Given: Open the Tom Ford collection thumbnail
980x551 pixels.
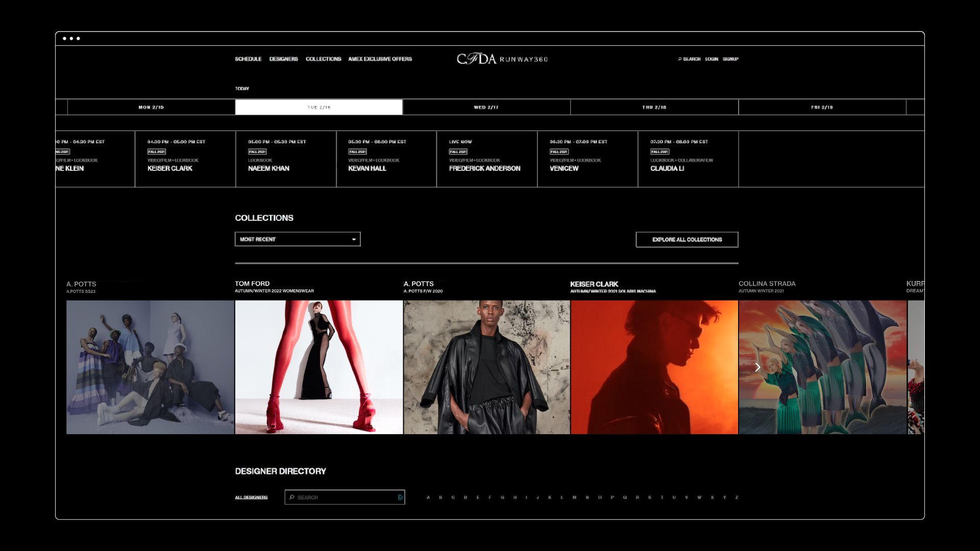Looking at the screenshot, I should click(319, 367).
